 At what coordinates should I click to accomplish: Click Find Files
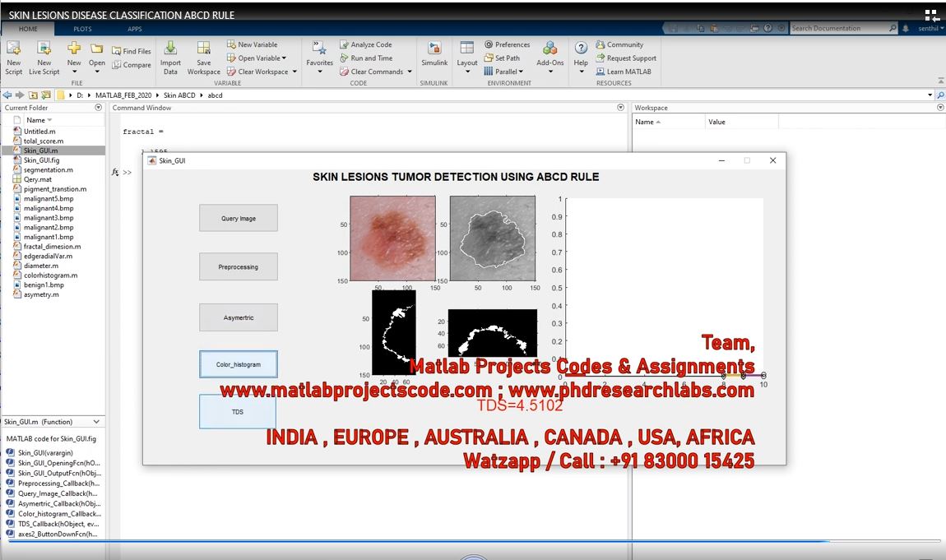131,51
